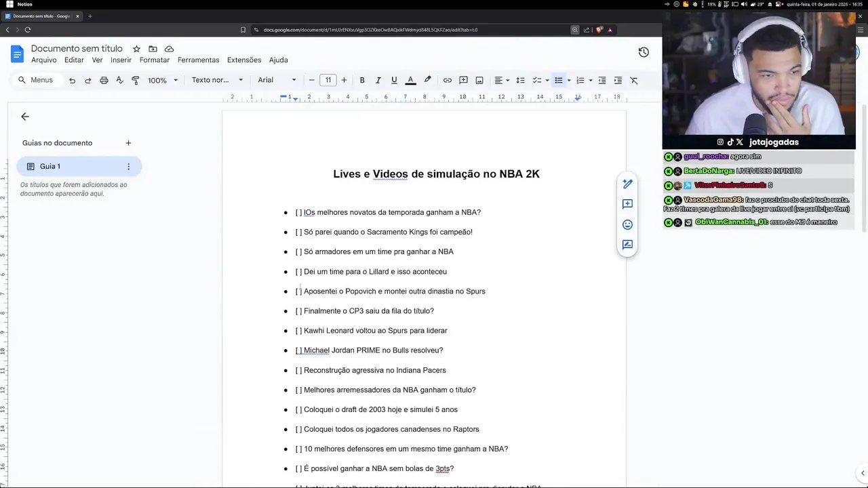Activate the paint format tool
Viewport: 868px width, 488px height.
pyautogui.click(x=135, y=80)
